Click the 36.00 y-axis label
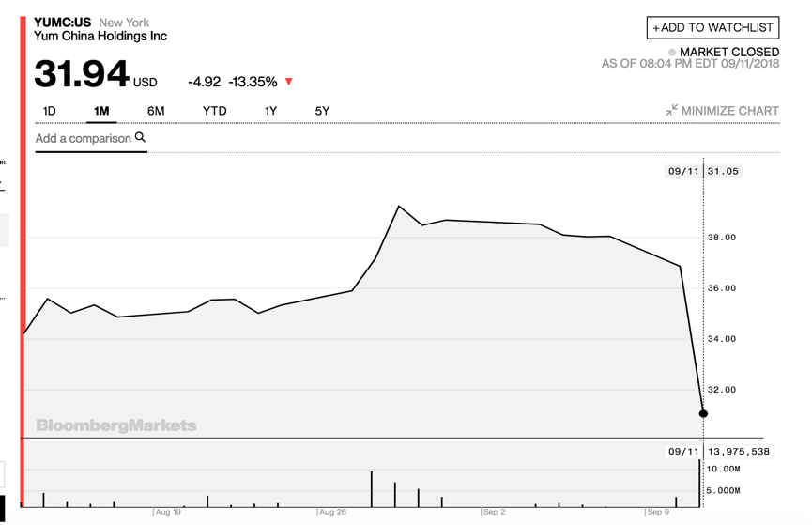The height and width of the screenshot is (525, 812). 721,288
